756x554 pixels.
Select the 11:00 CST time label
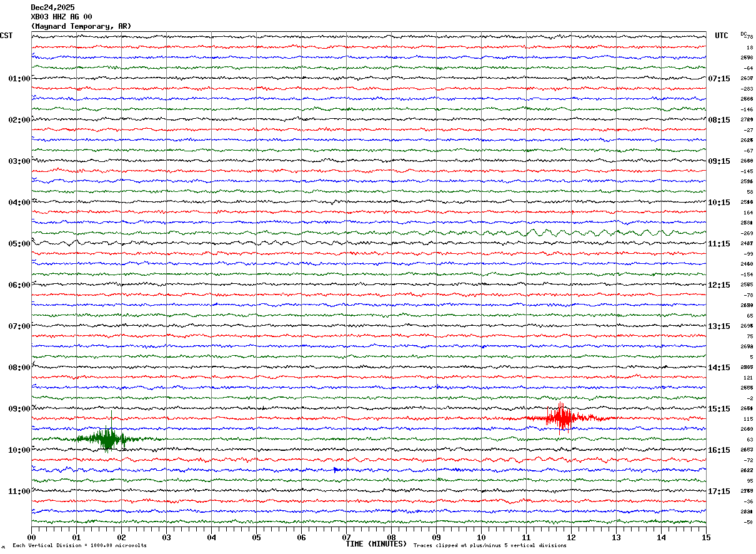tap(19, 491)
